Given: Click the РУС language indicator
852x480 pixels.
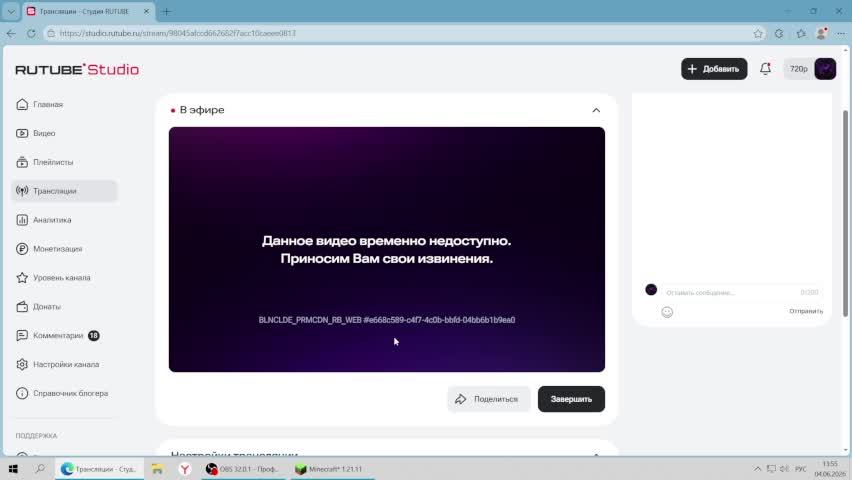Looking at the screenshot, I should pos(801,469).
